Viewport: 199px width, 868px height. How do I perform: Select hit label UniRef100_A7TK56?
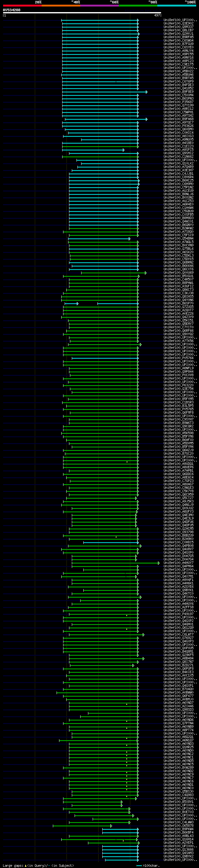coord(179,341)
